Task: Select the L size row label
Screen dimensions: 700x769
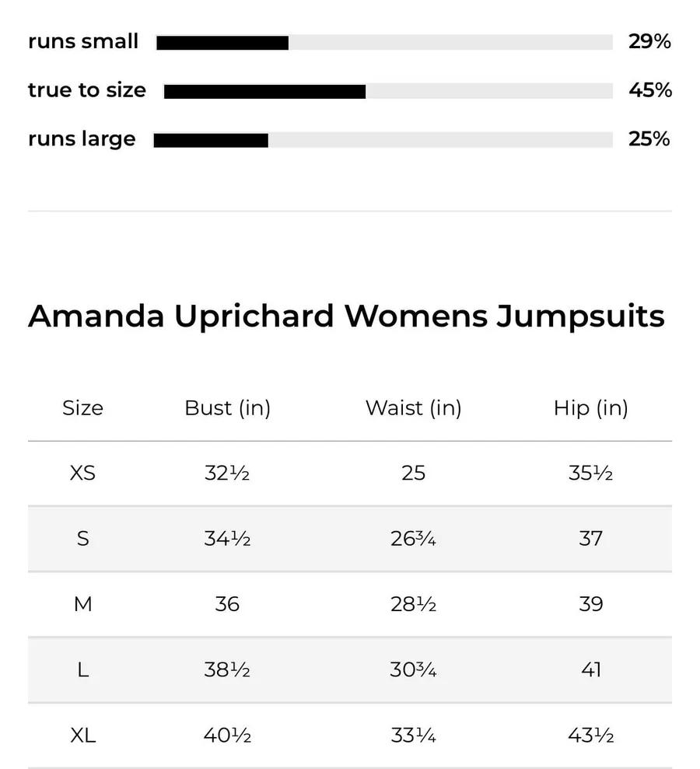Action: [x=83, y=670]
